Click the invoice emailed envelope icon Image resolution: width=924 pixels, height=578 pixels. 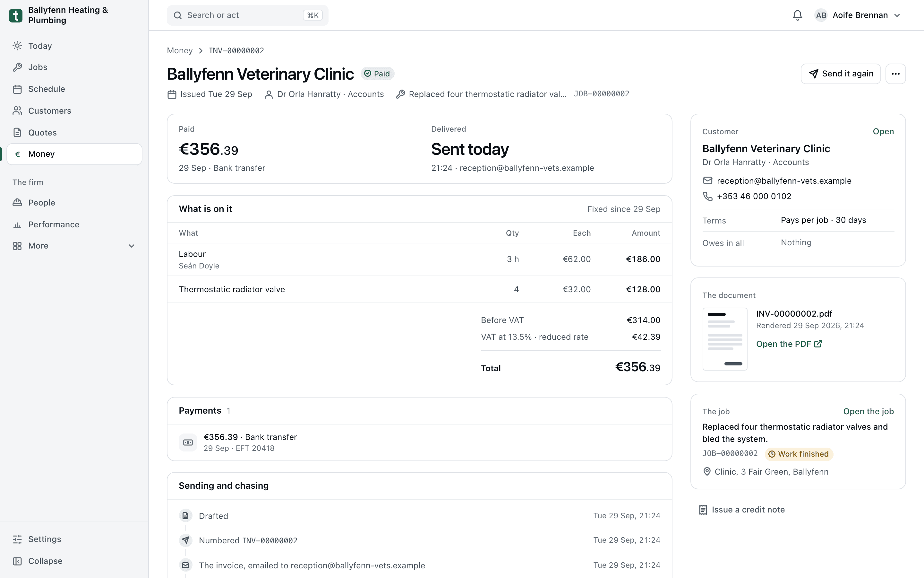(x=185, y=565)
